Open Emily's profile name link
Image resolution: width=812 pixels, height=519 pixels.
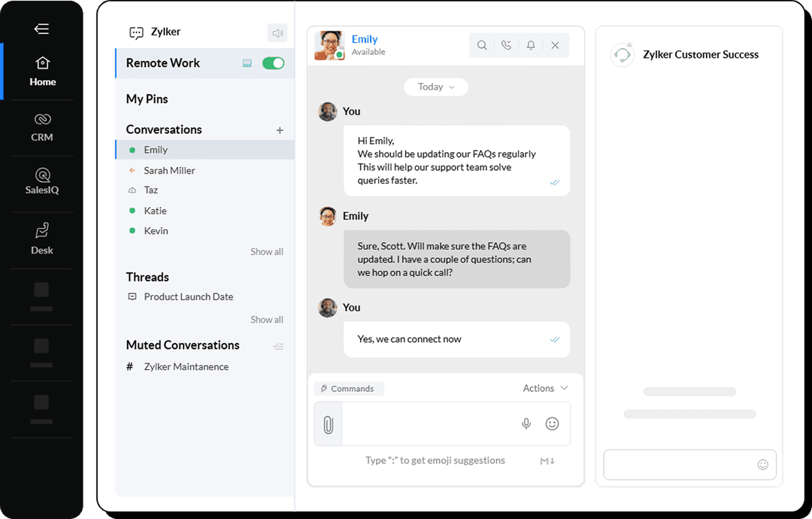(365, 39)
